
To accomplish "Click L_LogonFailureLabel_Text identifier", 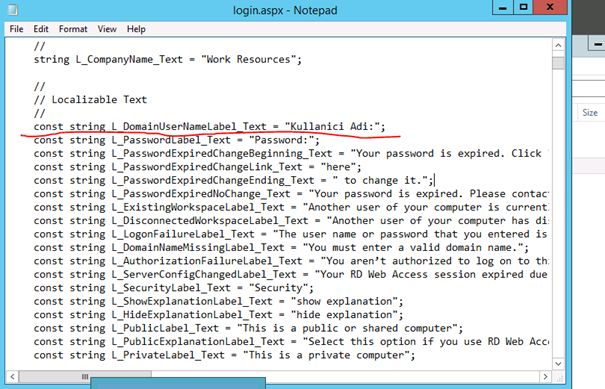I will (183, 234).
